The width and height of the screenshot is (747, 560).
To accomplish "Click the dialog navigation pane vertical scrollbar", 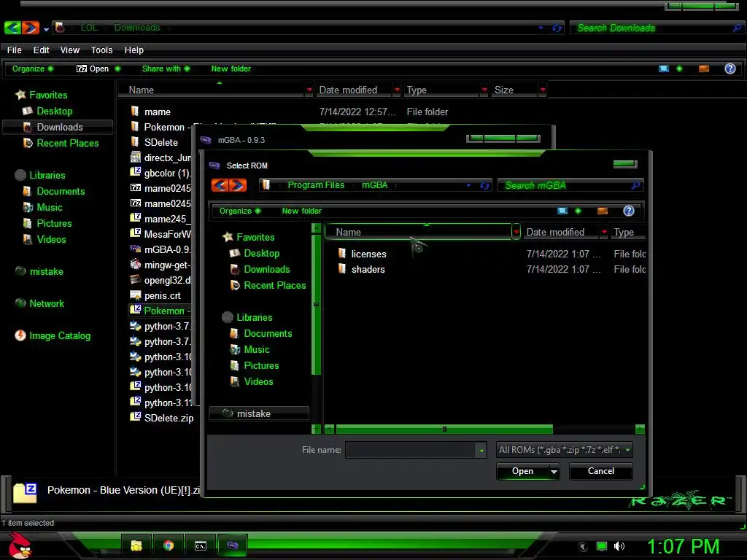I will tap(316, 304).
